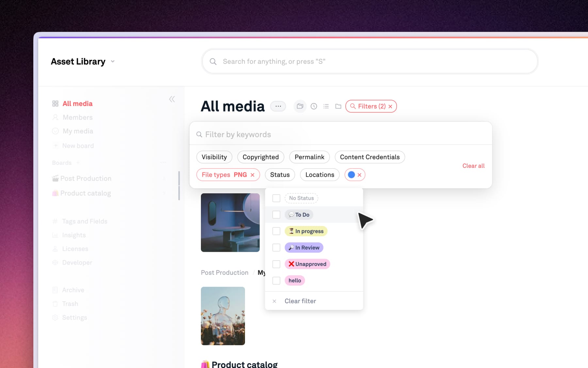Viewport: 588px width, 368px height.
Task: Click the Filters (2) button
Action: tap(371, 106)
